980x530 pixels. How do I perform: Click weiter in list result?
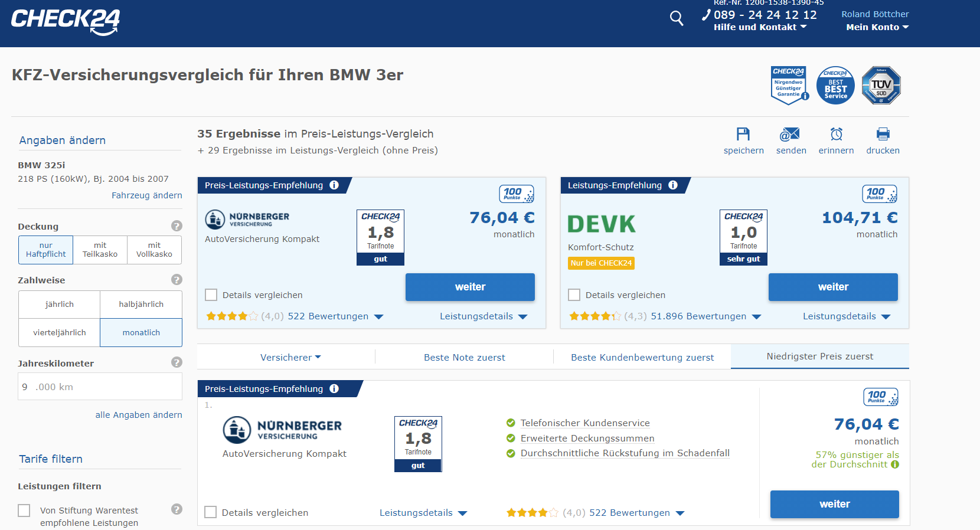coord(835,504)
